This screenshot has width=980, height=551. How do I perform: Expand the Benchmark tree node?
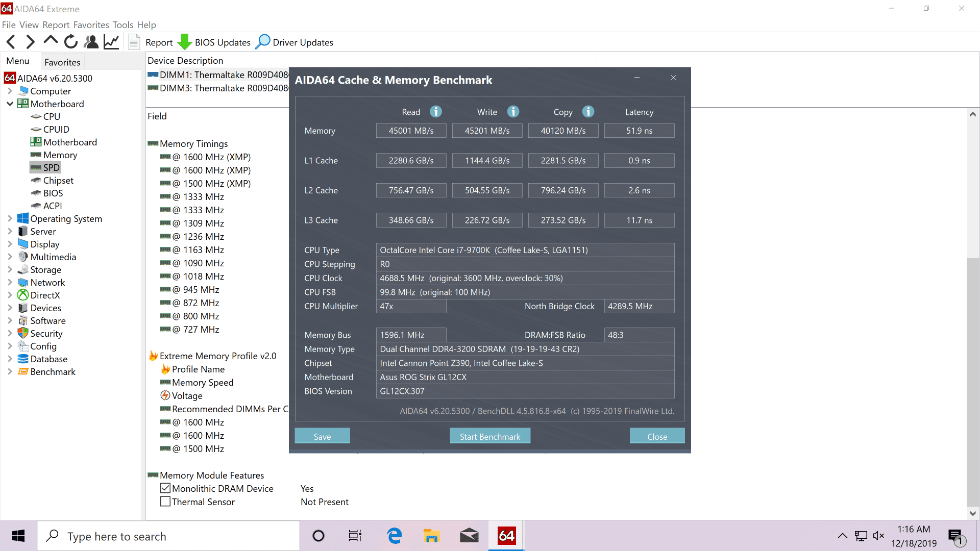(10, 372)
